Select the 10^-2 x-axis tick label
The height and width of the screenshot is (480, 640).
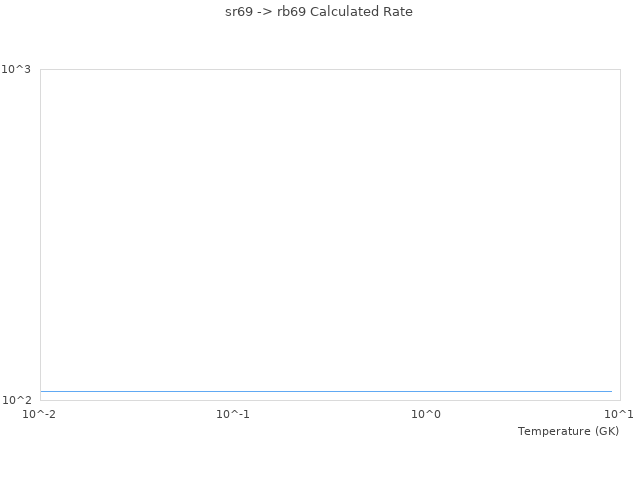coord(41,414)
